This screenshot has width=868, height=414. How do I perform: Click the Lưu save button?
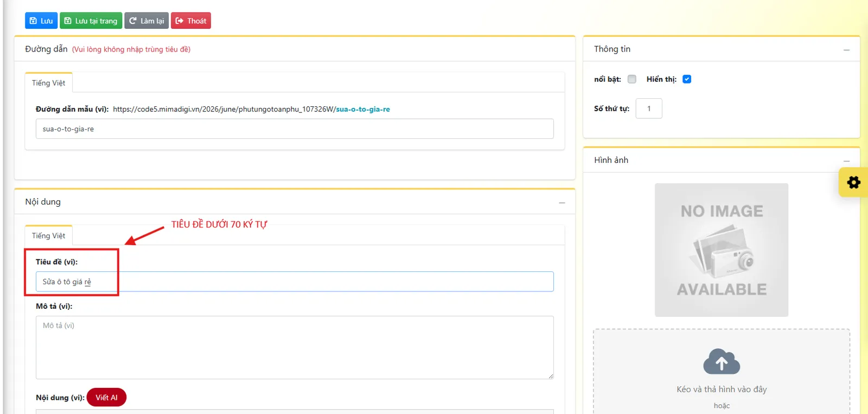pos(41,21)
